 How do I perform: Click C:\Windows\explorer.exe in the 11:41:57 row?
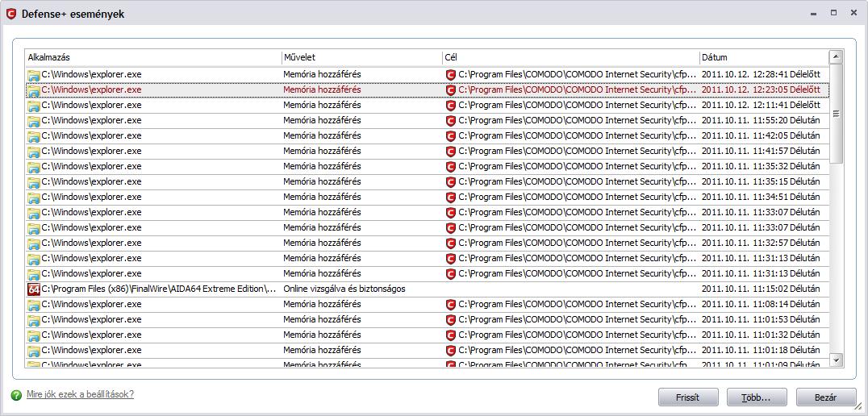[91, 151]
